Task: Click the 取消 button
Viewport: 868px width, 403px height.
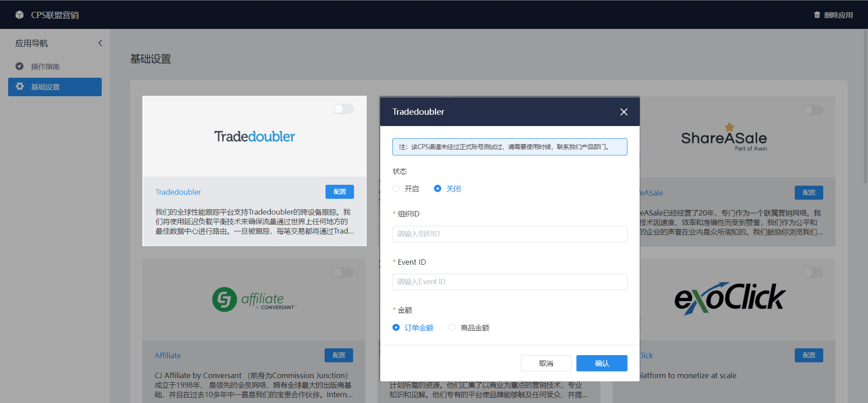Action: (x=546, y=363)
